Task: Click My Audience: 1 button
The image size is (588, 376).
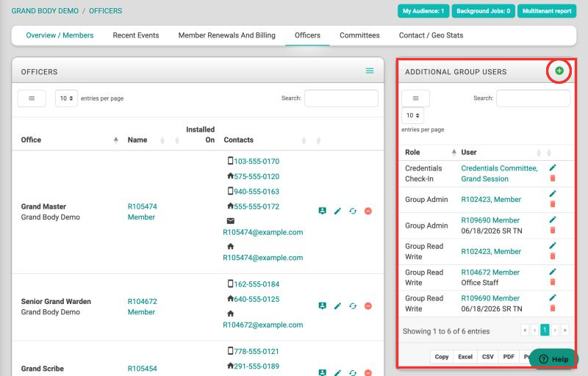Action: [423, 11]
